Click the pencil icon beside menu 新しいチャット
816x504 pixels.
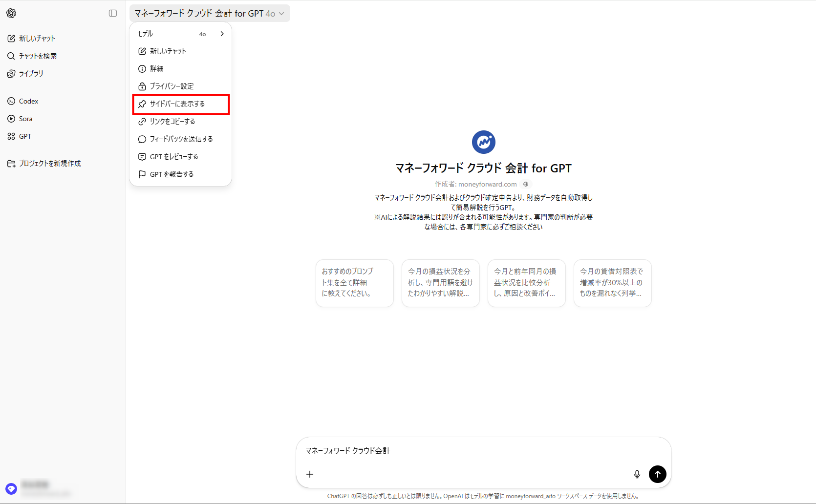pyautogui.click(x=142, y=51)
